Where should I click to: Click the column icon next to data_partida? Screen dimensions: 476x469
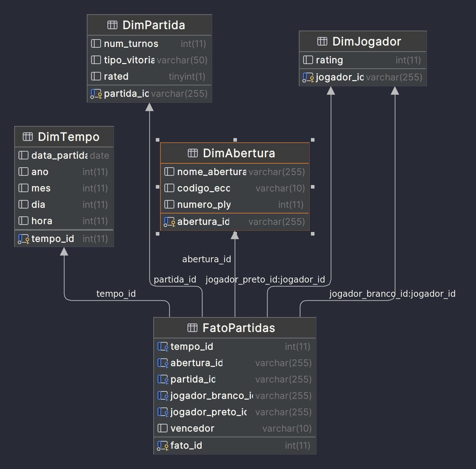(23, 155)
